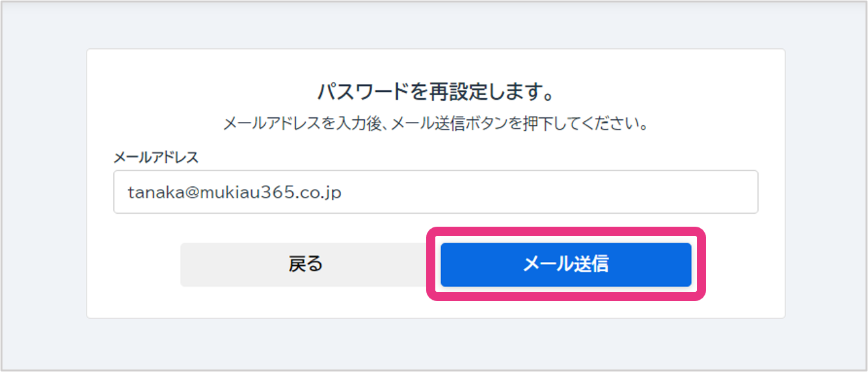The width and height of the screenshot is (868, 372).
Task: Submit the form with the blue button
Action: pyautogui.click(x=565, y=264)
